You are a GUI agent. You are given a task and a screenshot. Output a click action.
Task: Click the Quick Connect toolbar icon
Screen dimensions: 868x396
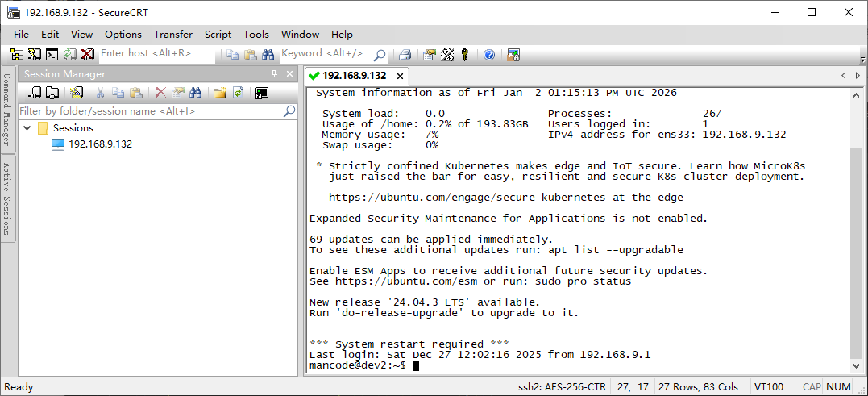point(34,55)
